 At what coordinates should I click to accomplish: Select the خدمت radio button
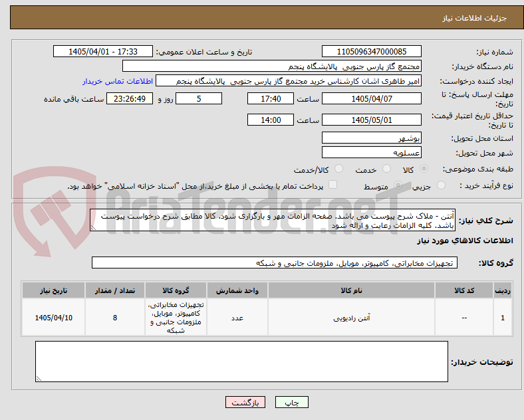tap(386, 169)
